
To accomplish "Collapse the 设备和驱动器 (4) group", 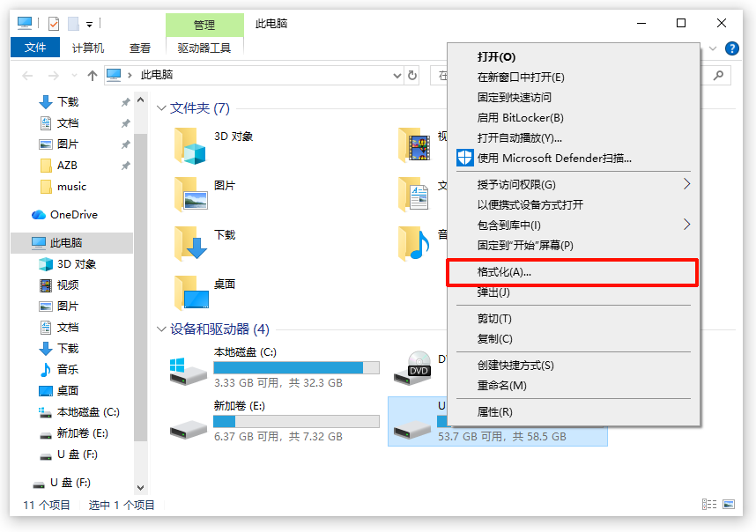I will (161, 329).
